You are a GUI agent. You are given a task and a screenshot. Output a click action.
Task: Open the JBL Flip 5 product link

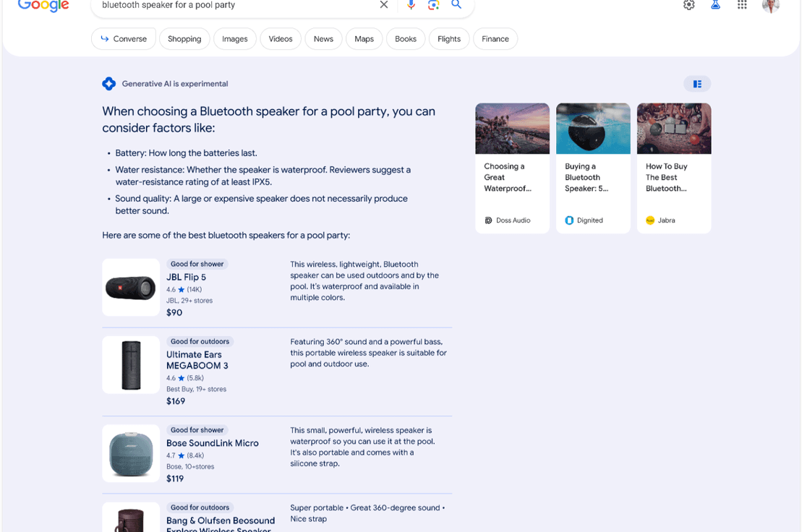pyautogui.click(x=186, y=277)
